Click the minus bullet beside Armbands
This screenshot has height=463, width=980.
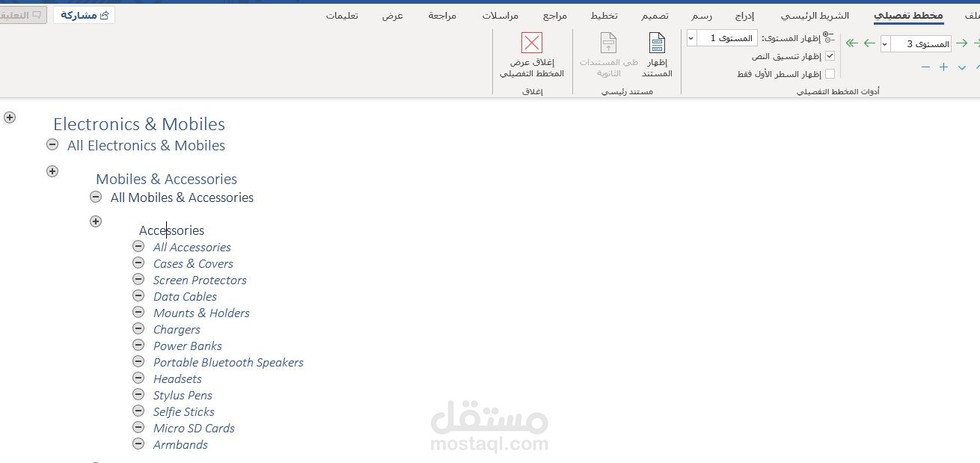[138, 444]
